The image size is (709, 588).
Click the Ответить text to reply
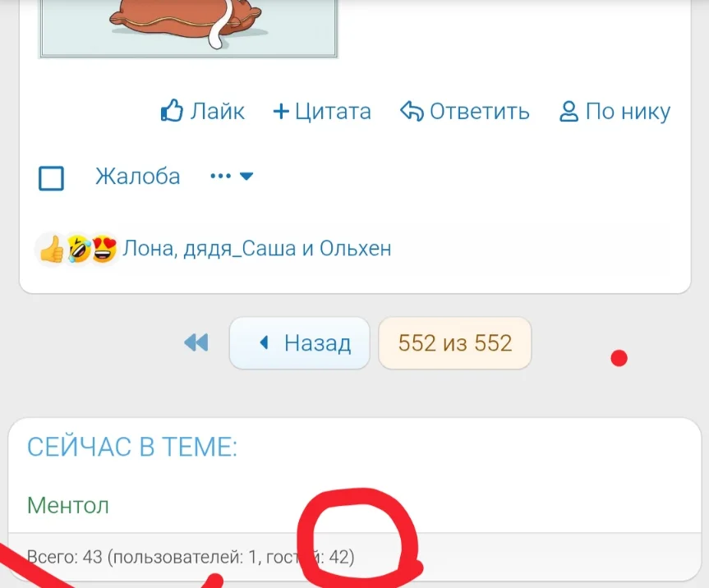pyautogui.click(x=479, y=111)
